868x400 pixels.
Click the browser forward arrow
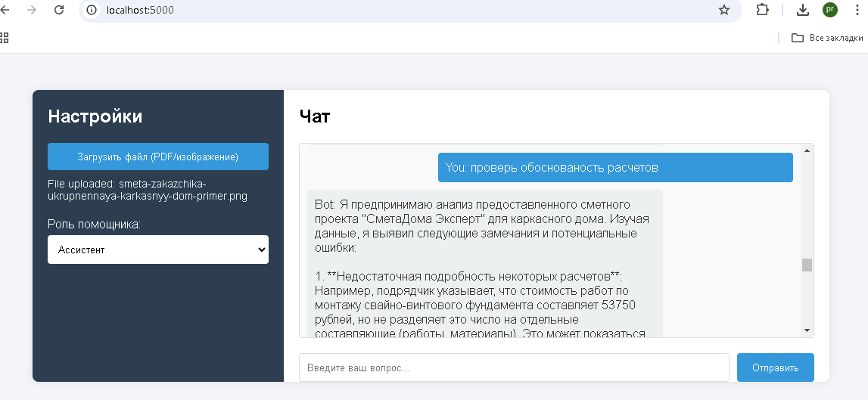(31, 10)
